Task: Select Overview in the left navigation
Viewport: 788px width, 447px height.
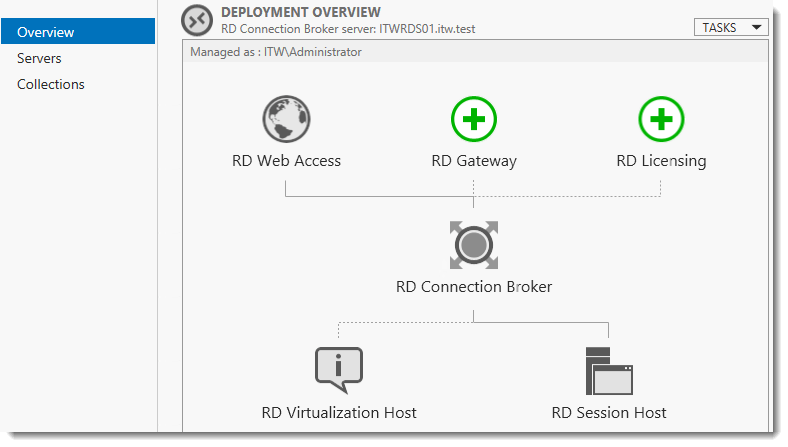Action: click(x=78, y=32)
